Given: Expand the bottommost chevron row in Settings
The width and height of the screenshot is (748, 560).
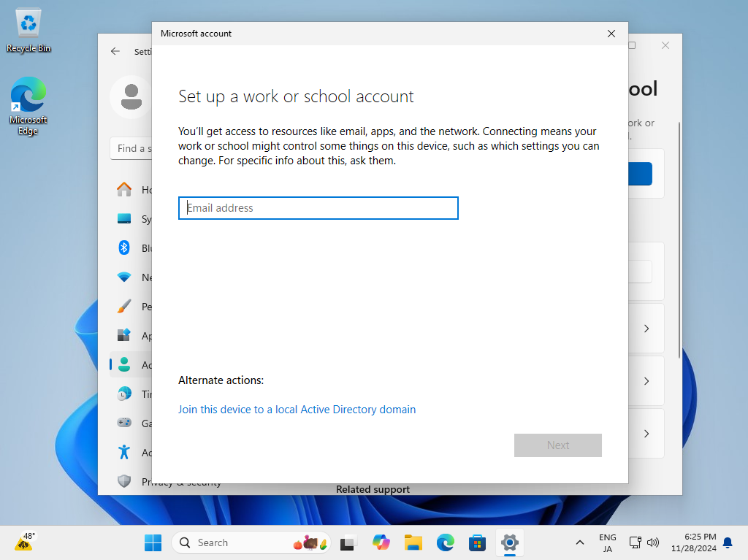Looking at the screenshot, I should point(646,434).
